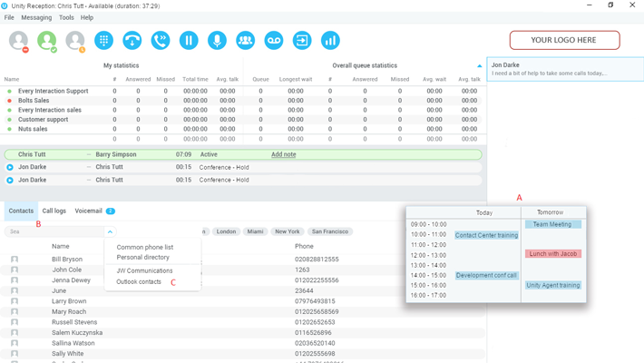This screenshot has width=644, height=363.
Task: Click the Add note link
Action: coord(283,154)
